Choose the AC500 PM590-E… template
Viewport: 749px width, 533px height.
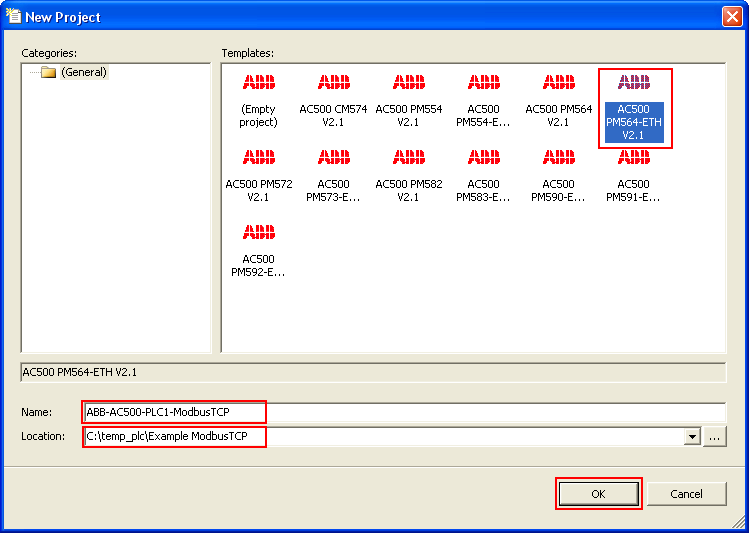point(559,175)
